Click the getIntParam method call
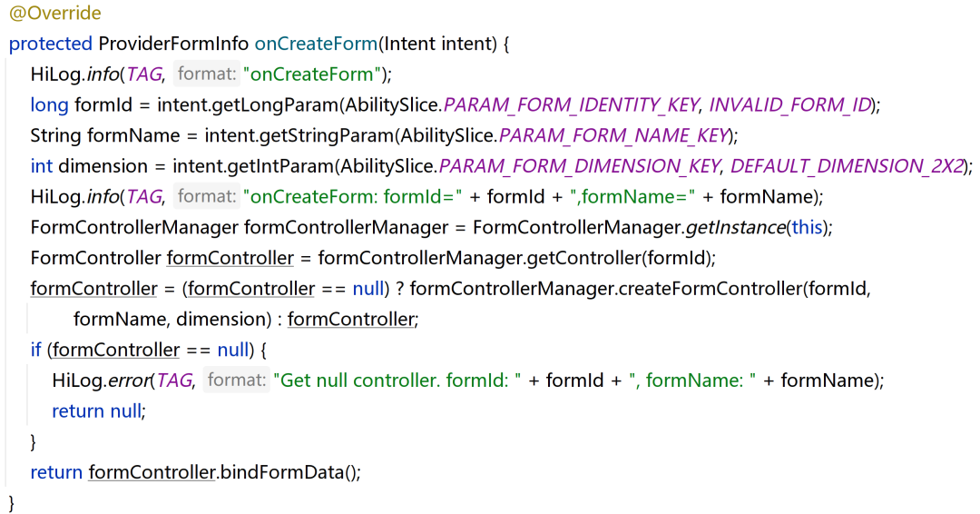 [257, 166]
